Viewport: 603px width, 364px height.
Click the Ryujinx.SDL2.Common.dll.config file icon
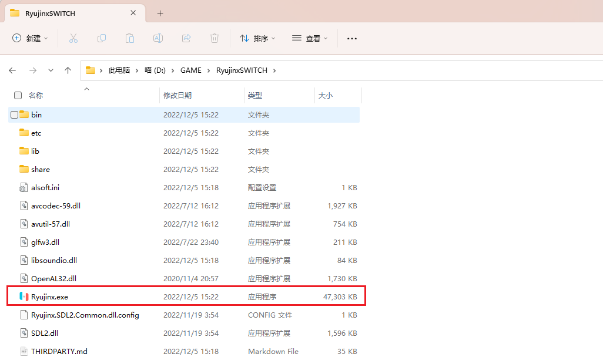24,315
